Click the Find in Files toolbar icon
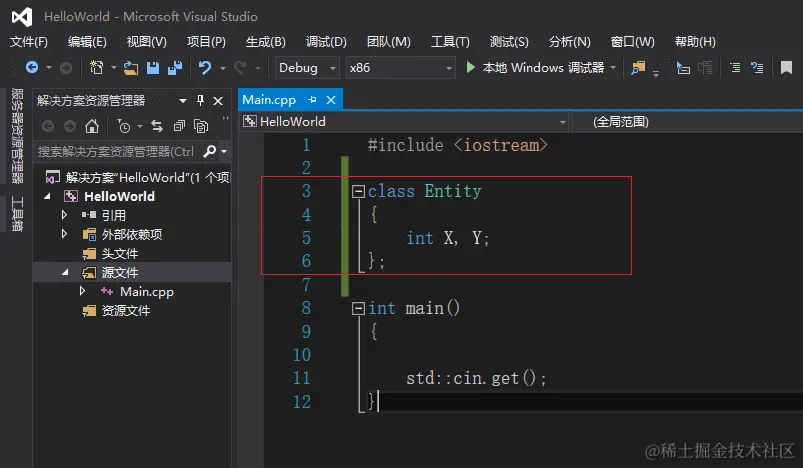 [x=638, y=68]
